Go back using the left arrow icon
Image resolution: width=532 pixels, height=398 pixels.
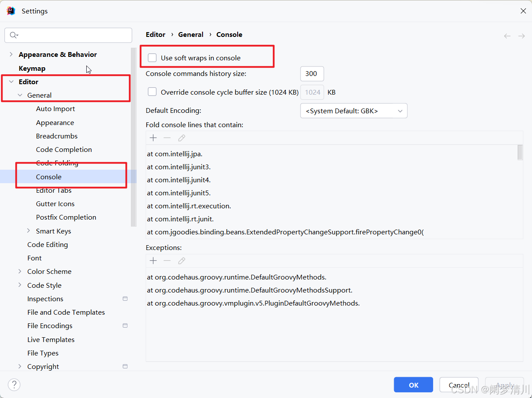coord(507,36)
